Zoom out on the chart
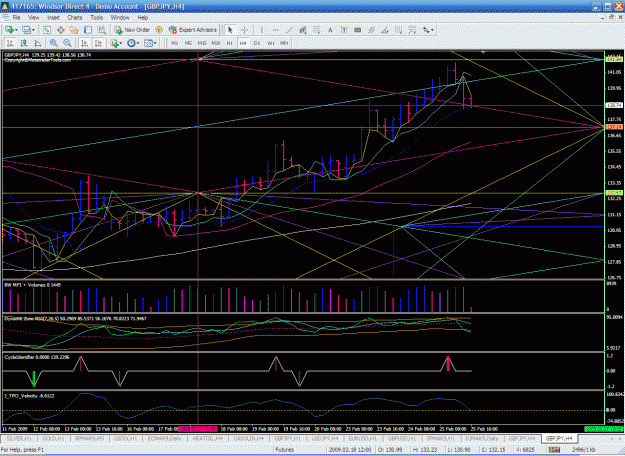Viewport: 625px width, 456px height. pos(67,43)
